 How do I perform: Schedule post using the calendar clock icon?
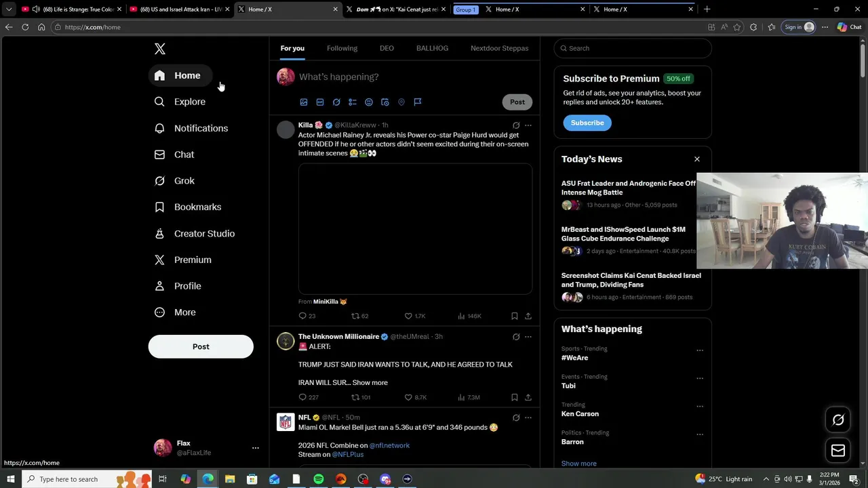coord(385,102)
